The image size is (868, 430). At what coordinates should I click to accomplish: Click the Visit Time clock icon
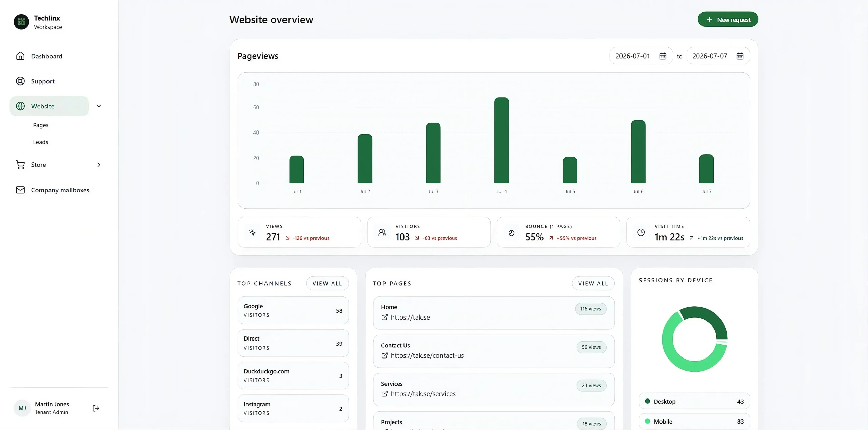point(641,232)
